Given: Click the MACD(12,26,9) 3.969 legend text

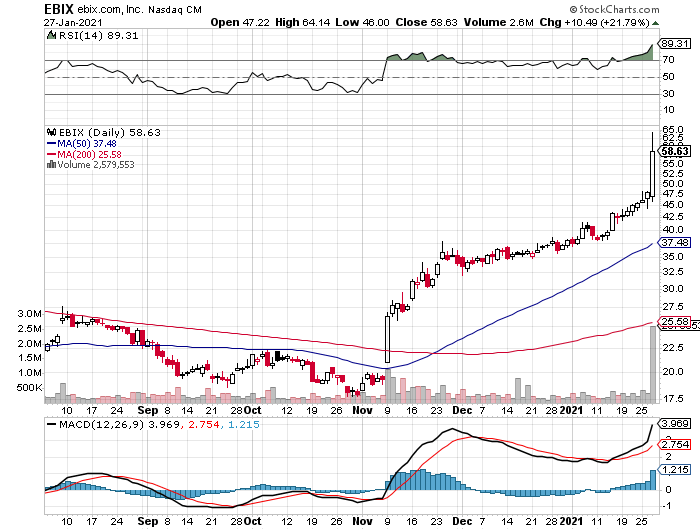Looking at the screenshot, I should click(x=119, y=425).
